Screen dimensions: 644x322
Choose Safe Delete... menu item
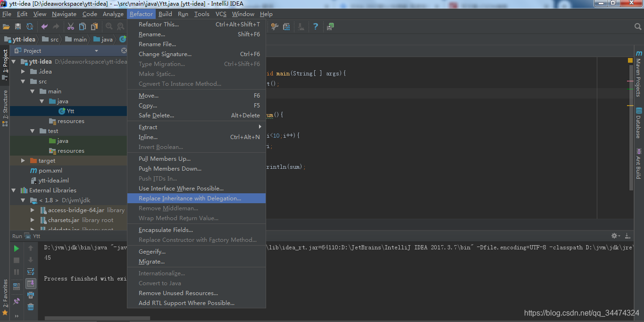tap(196, 116)
